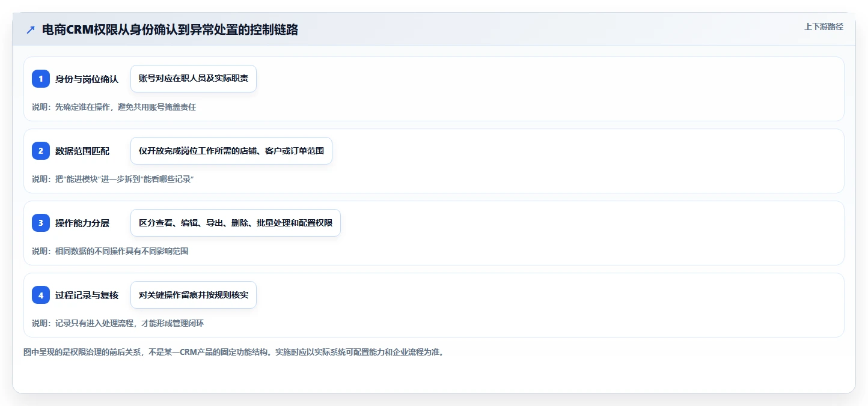The image size is (868, 406).
Task: Click the 对关键操作留痕并按规则核实 chip
Action: click(x=194, y=295)
